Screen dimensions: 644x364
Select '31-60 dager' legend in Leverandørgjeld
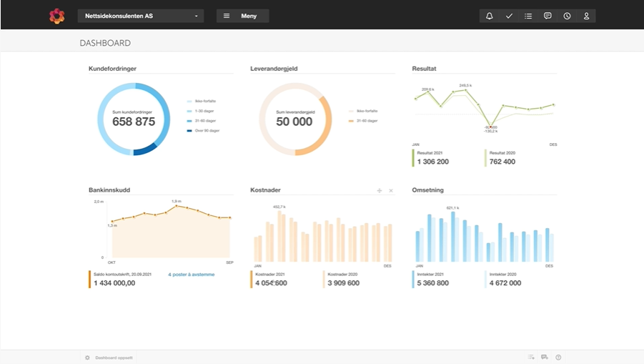point(363,121)
